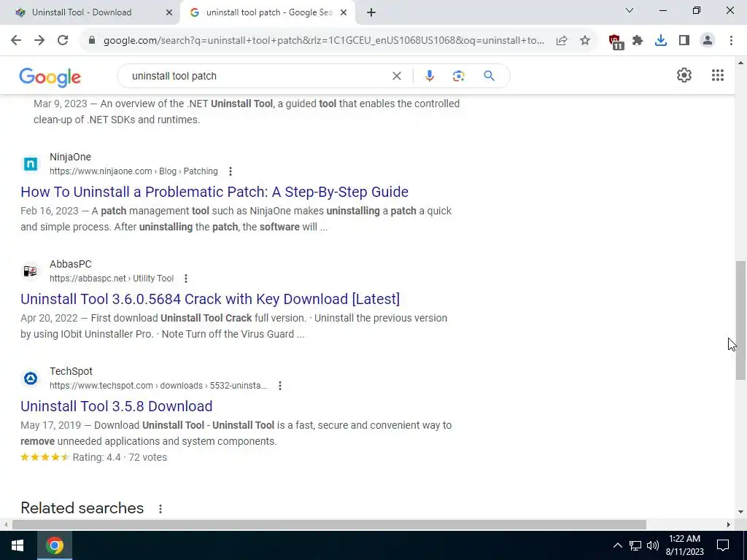Show hidden system tray icons
Screen dimensions: 747x560
tap(617, 545)
